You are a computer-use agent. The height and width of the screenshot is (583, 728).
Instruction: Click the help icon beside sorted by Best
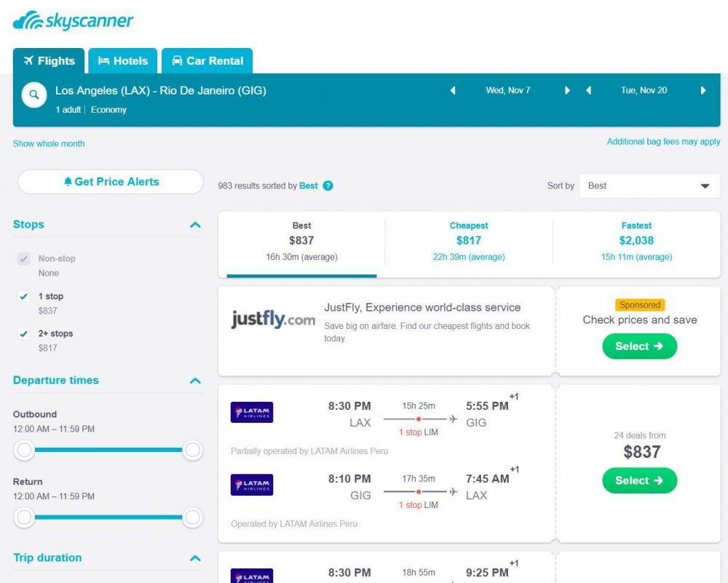(328, 186)
